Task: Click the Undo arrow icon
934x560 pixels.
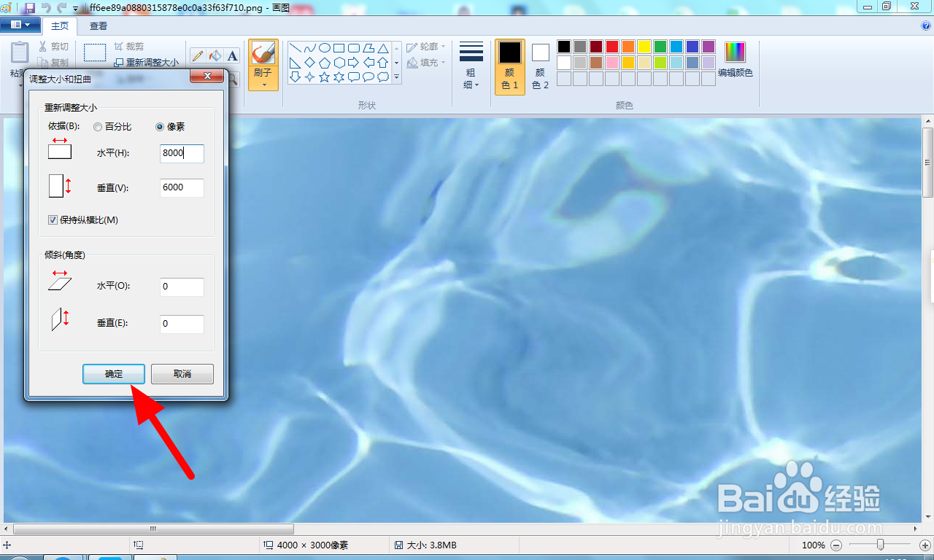Action: 46,7
